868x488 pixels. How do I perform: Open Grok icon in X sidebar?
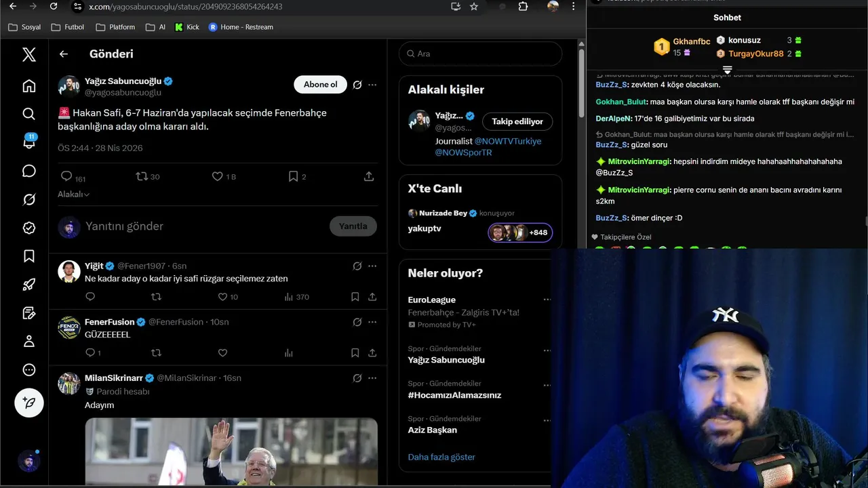(x=29, y=199)
